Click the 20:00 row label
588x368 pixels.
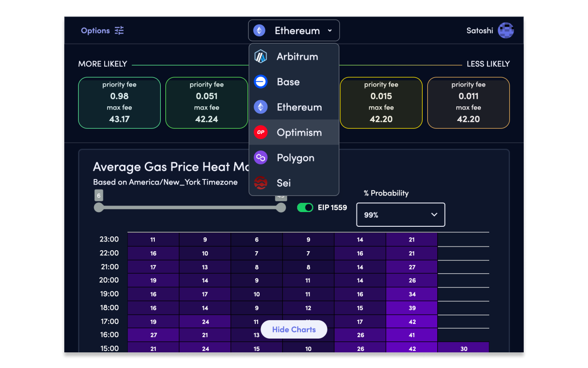pyautogui.click(x=109, y=280)
